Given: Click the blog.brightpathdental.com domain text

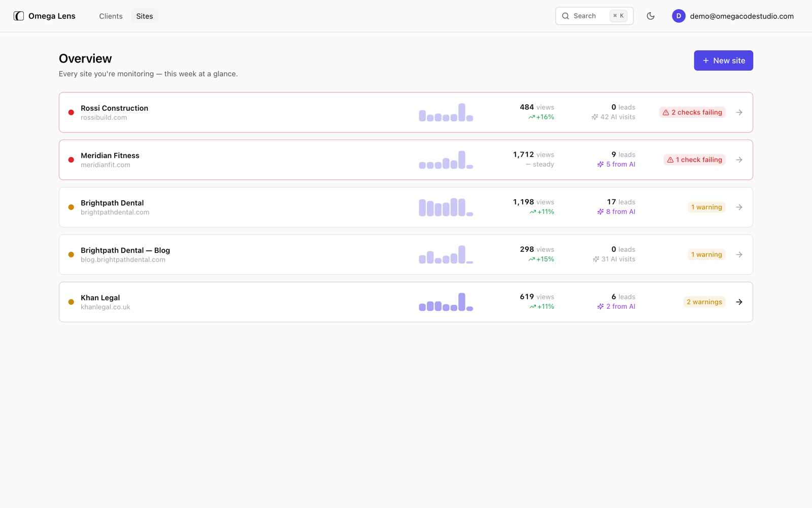Looking at the screenshot, I should click(123, 260).
